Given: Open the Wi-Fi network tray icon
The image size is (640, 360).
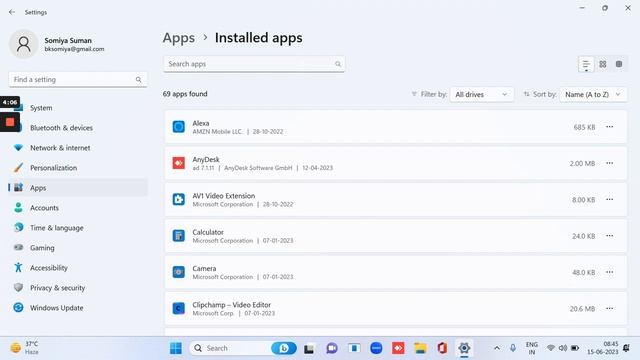Looking at the screenshot, I should coord(551,348).
